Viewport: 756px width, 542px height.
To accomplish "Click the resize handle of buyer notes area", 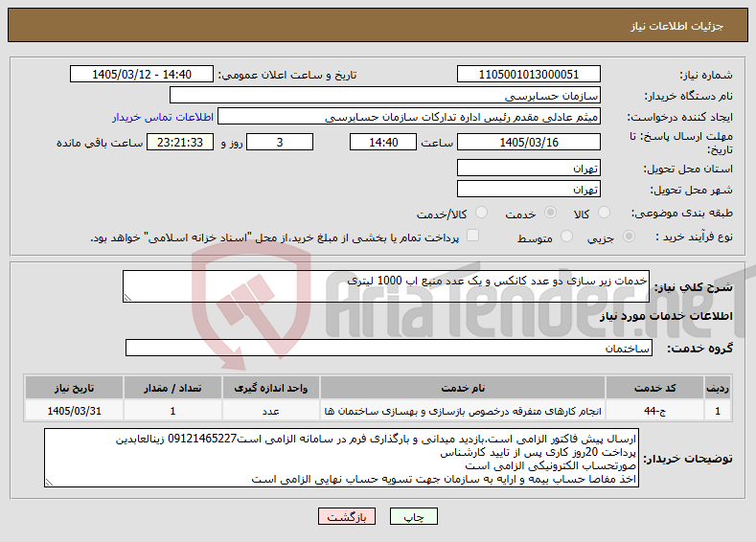I will 49,482.
